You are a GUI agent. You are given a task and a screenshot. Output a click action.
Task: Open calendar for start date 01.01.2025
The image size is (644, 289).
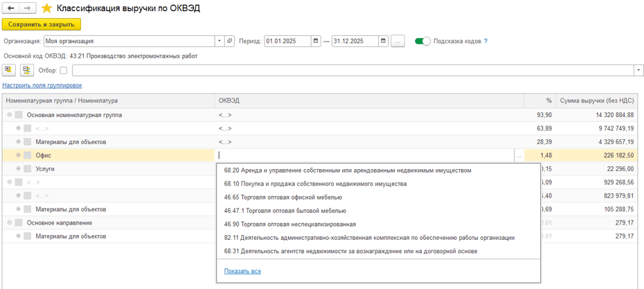[x=316, y=42]
